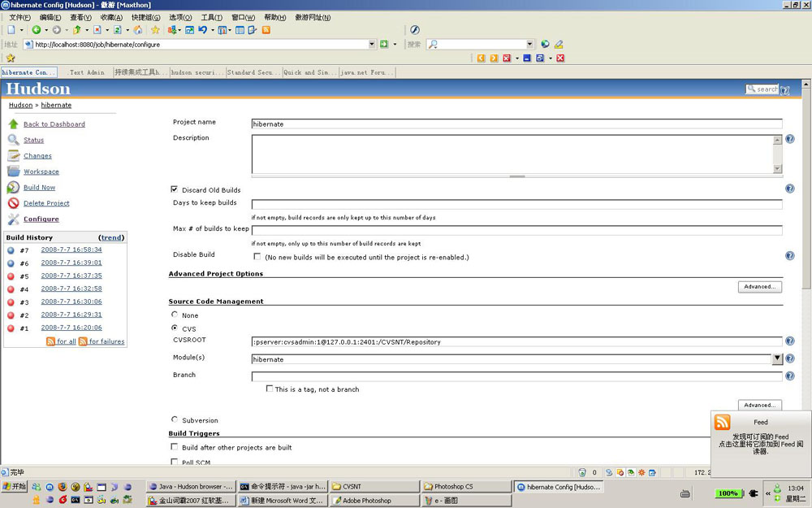Check 'This is a tag, not a branch'
Screen dimensions: 812x508
tap(270, 389)
